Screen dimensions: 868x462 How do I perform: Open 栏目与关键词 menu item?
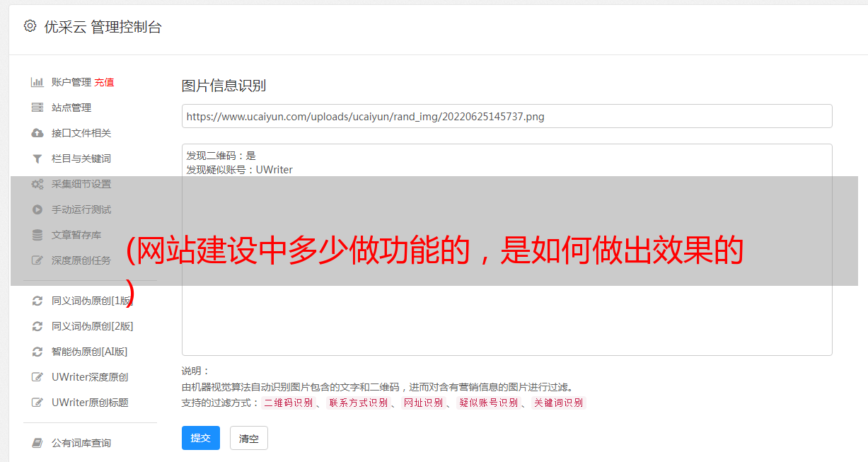[x=81, y=158]
